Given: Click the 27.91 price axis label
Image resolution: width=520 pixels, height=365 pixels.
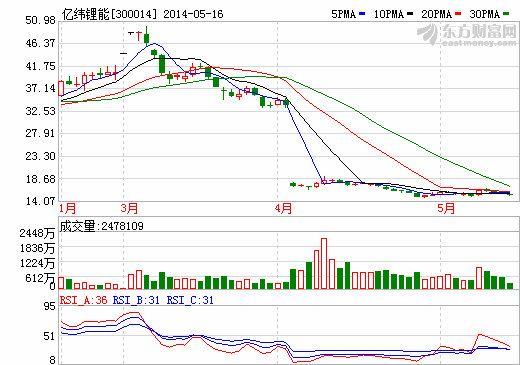Looking at the screenshot, I should 40,133.
